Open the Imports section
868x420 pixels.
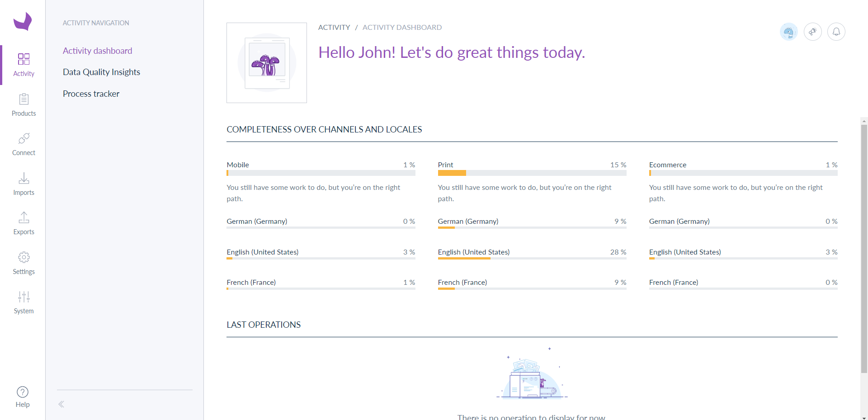pos(24,184)
